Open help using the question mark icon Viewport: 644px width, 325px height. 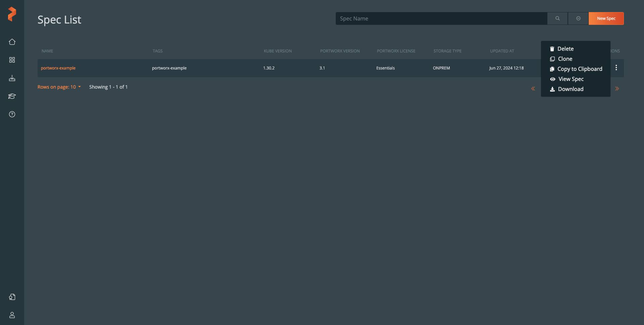pos(12,114)
